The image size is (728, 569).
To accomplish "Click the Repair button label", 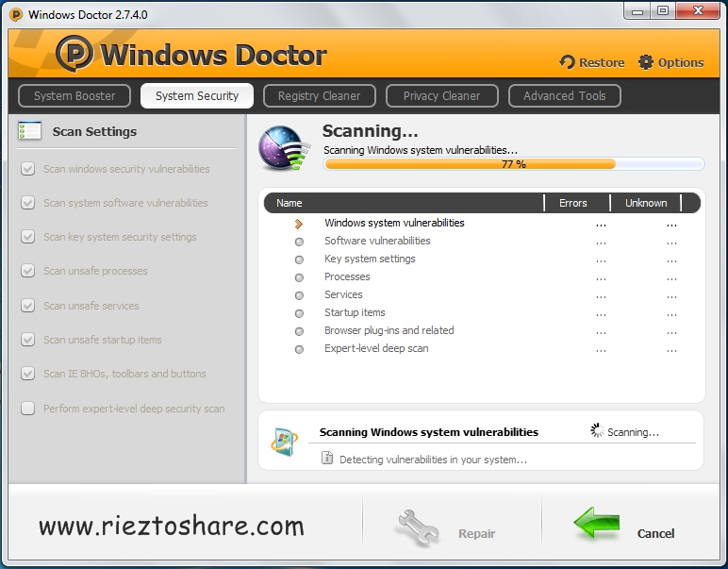I will [477, 534].
